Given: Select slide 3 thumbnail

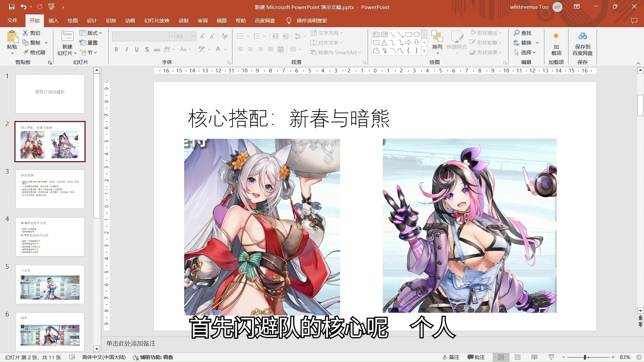Looking at the screenshot, I should tap(50, 189).
